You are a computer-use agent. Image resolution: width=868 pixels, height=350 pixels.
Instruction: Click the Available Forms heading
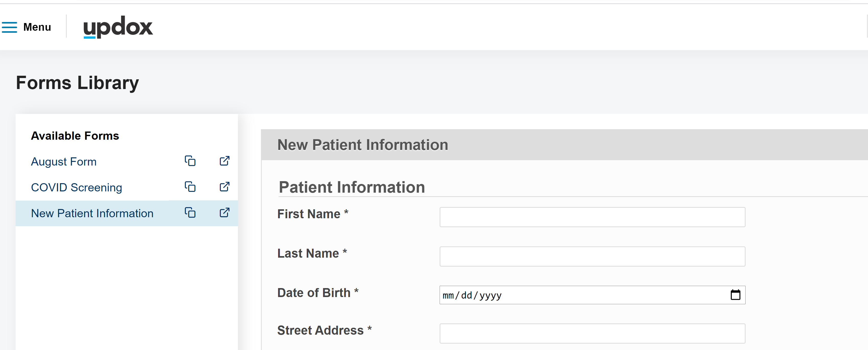point(75,136)
